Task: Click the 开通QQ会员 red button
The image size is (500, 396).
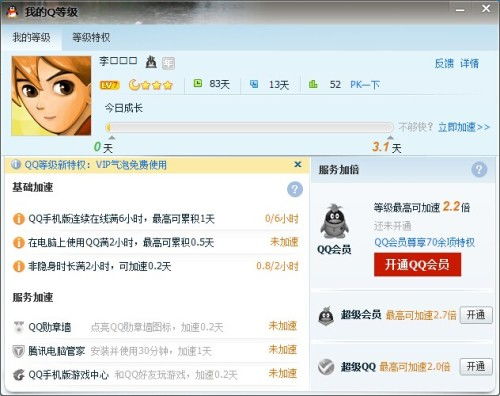Action: [x=417, y=265]
